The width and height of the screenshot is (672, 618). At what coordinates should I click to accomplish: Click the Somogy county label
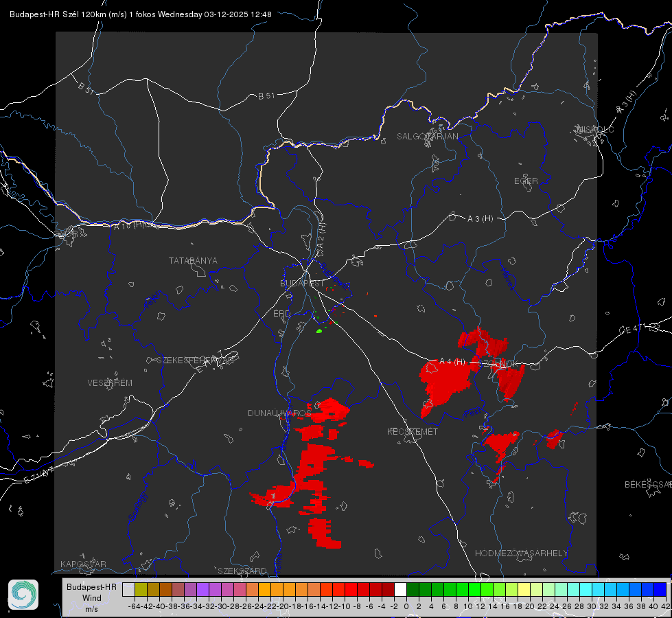click(137, 507)
